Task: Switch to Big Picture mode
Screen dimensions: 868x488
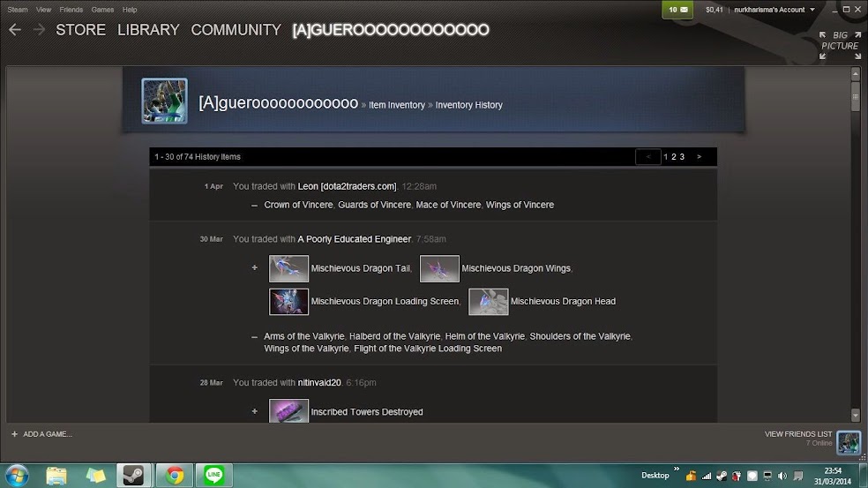Action: (840, 45)
